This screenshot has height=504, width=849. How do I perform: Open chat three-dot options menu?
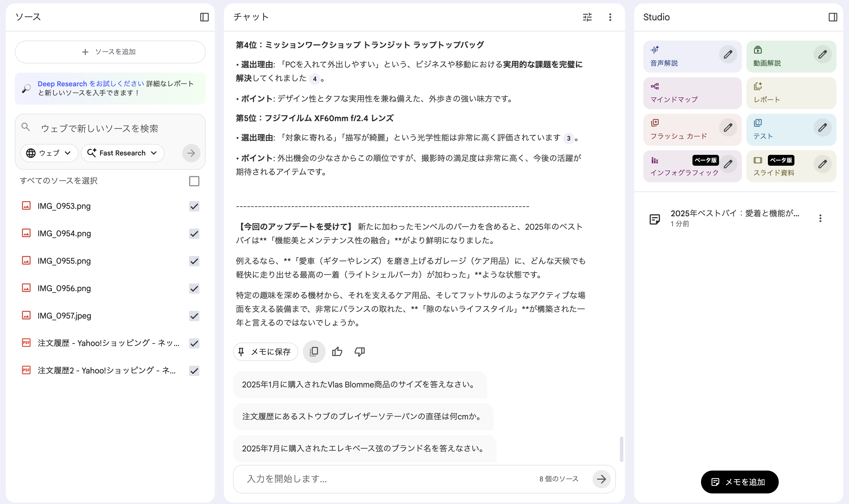610,17
